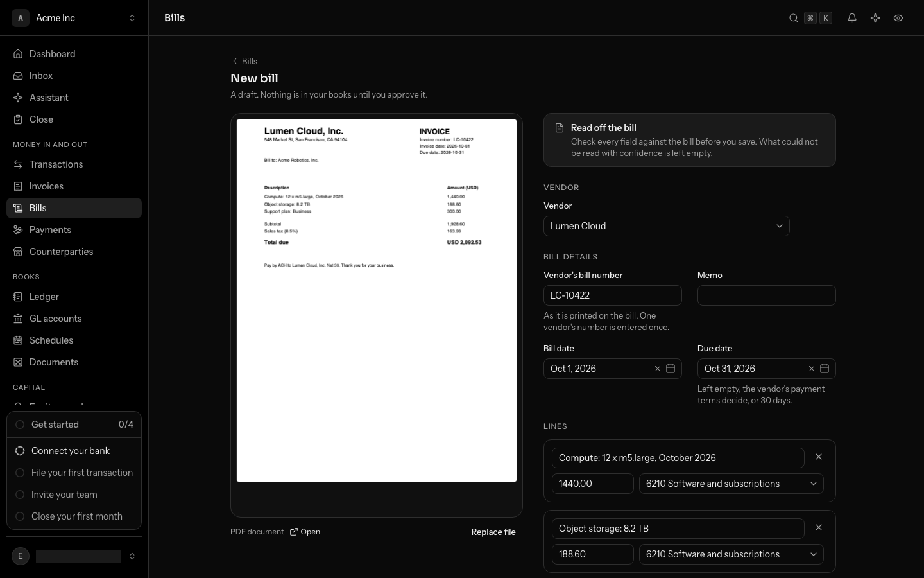Click the Payments sidebar icon
This screenshot has height=578, width=924.
18,230
